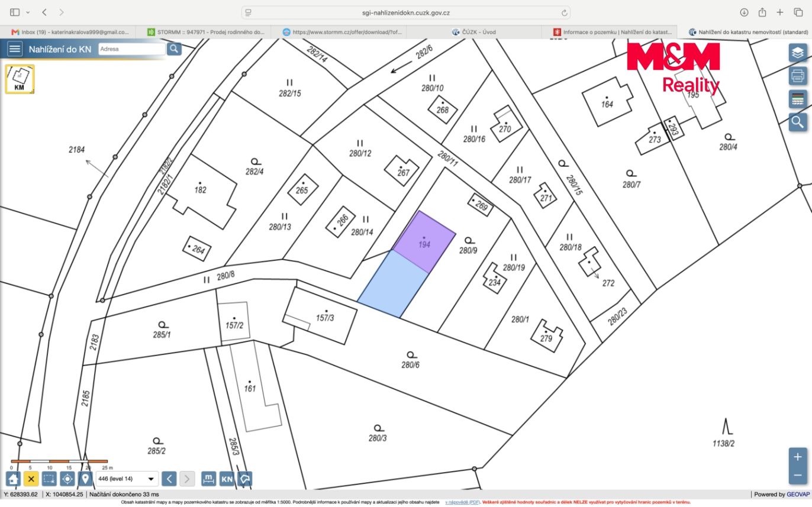Click the printer icon to print map
This screenshot has height=507, width=812.
click(x=798, y=76)
